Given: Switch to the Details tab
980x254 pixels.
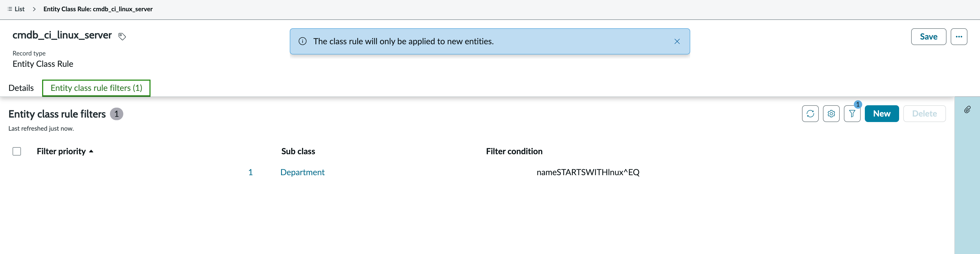Looking at the screenshot, I should point(21,88).
